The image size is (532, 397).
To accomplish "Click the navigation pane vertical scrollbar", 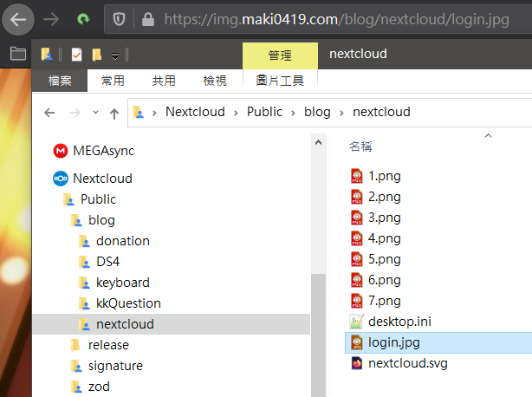I will click(x=317, y=329).
